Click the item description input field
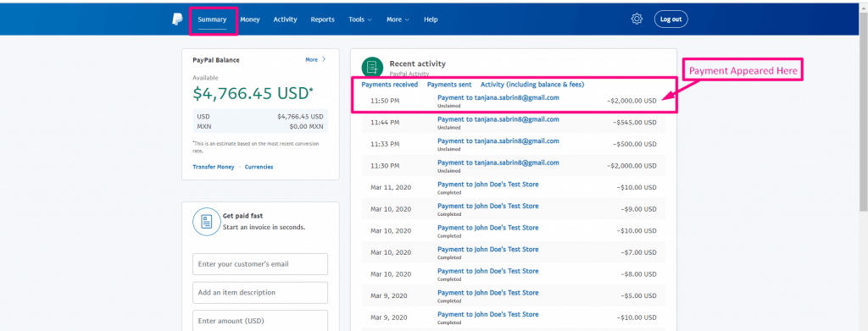Image resolution: width=868 pixels, height=331 pixels. tap(260, 292)
